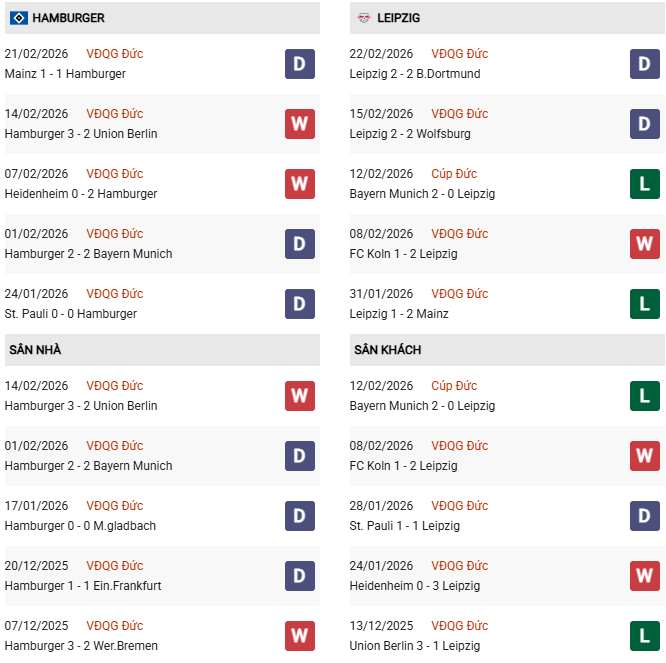
Task: Select the SÂN KHÁCH section header
Action: point(387,350)
